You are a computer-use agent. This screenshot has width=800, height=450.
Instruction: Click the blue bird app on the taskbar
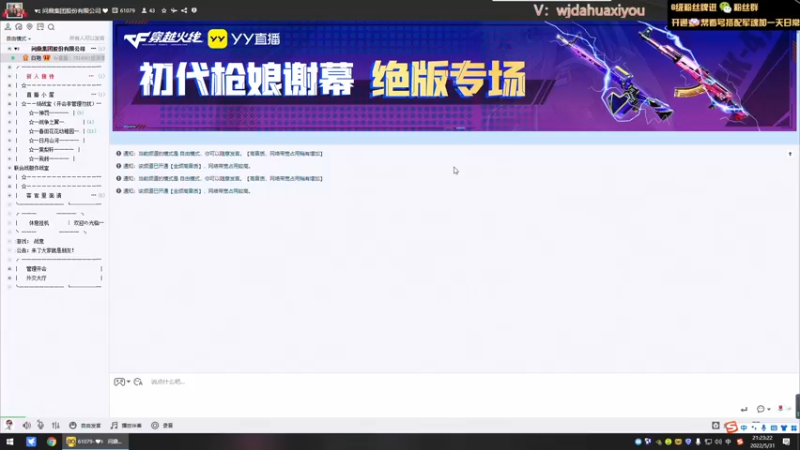pyautogui.click(x=31, y=442)
